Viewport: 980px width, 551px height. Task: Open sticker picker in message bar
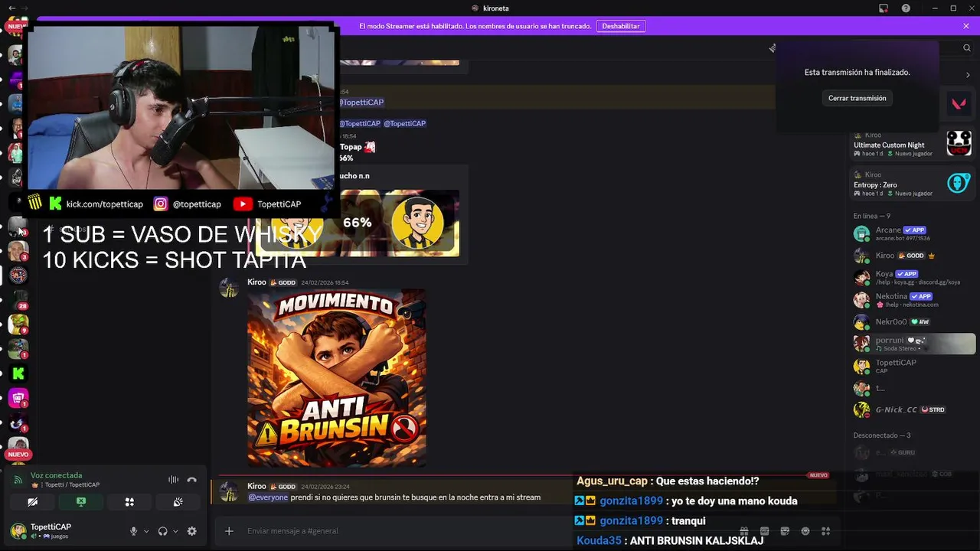click(x=785, y=531)
